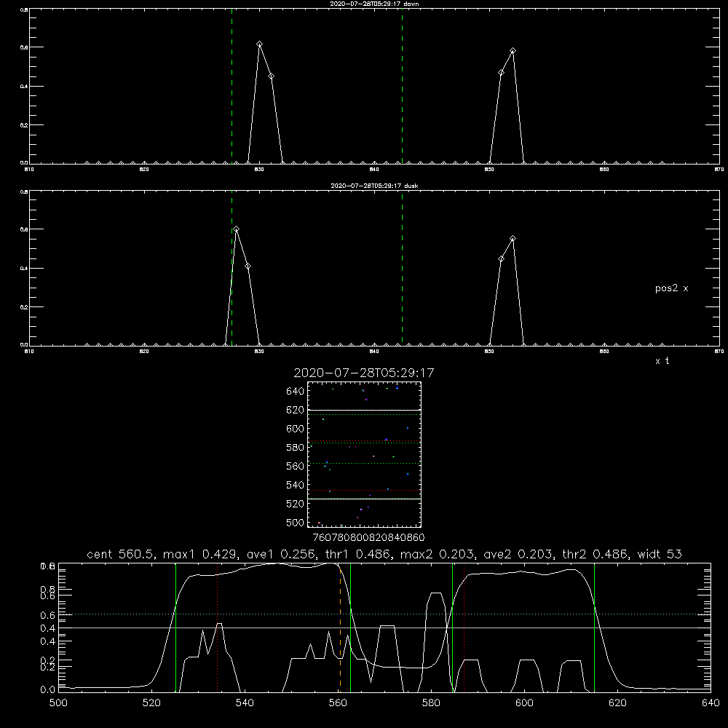Click the 580 x-axis label of bottom plot
This screenshot has height=728, width=728.
(431, 703)
